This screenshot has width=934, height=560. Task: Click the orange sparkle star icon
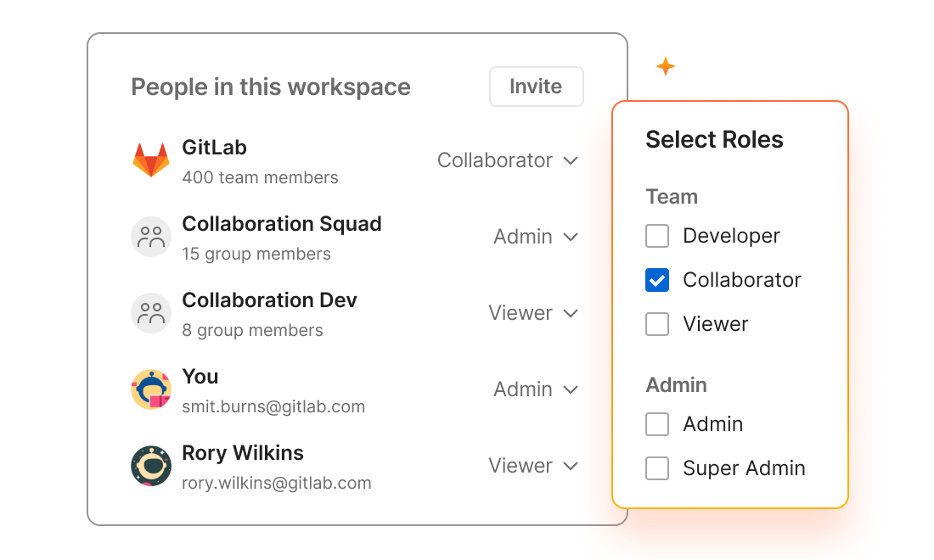coord(666,66)
